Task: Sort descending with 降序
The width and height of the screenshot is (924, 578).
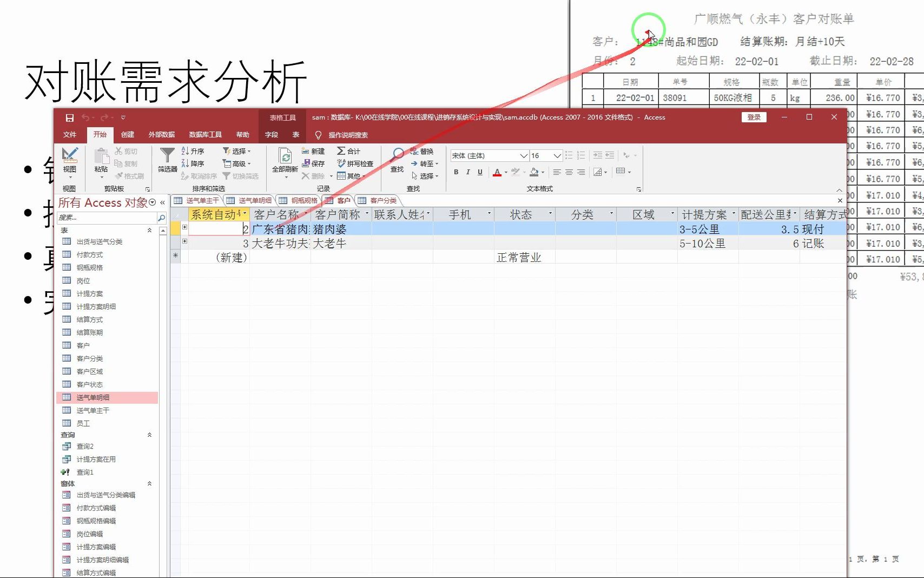Action: [193, 163]
